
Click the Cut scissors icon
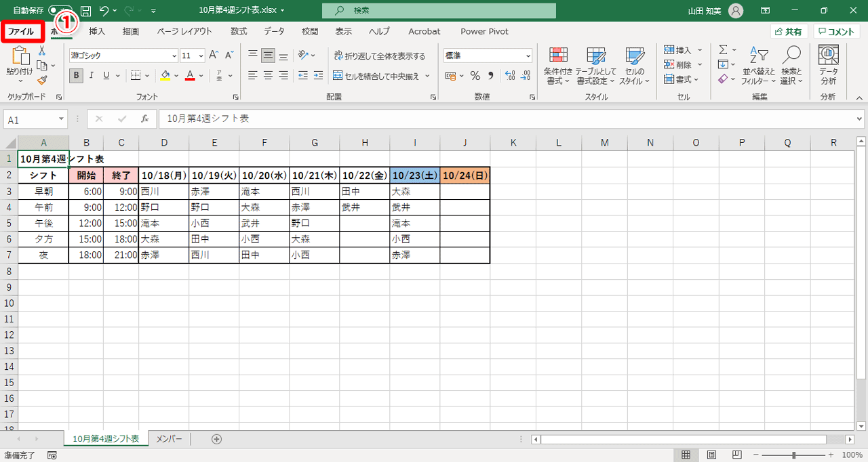[x=42, y=51]
